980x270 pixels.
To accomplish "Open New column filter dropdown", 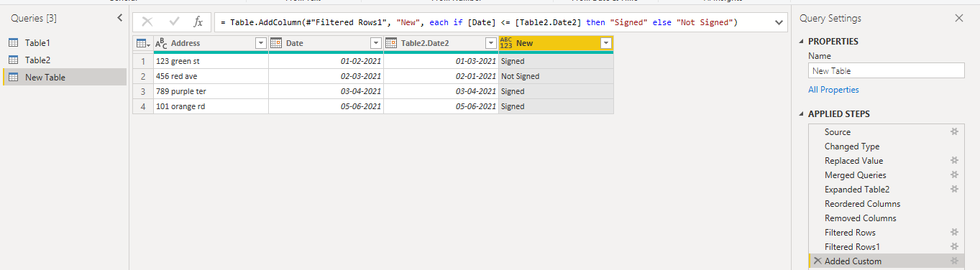I will click(x=605, y=44).
